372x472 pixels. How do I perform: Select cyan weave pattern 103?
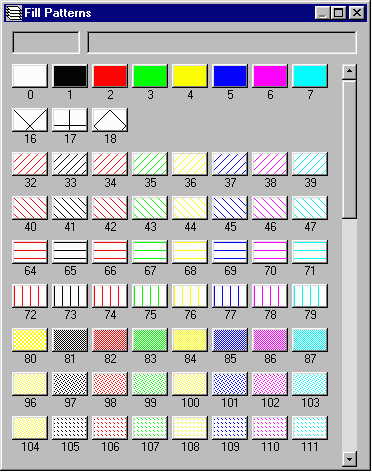pyautogui.click(x=310, y=384)
